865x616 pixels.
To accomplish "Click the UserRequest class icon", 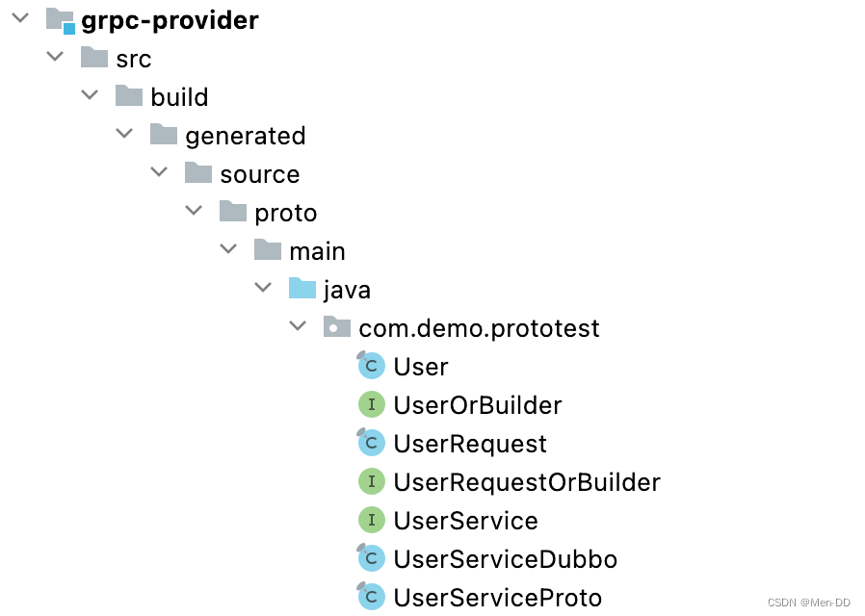I will pyautogui.click(x=371, y=444).
